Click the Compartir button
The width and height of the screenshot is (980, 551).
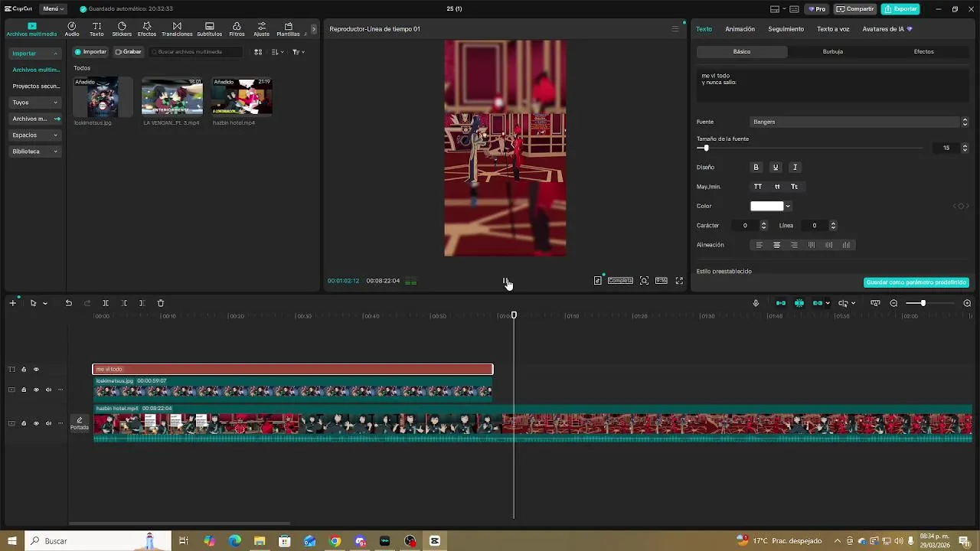click(x=855, y=9)
